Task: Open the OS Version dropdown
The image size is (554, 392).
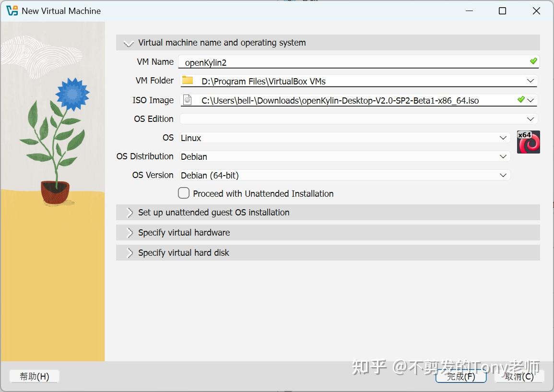Action: 503,175
